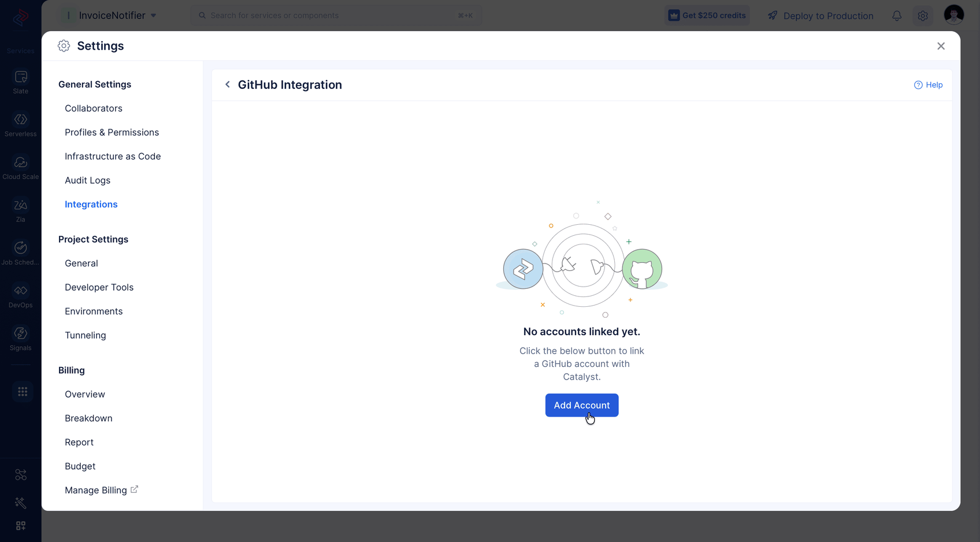Open Billing Report

pyautogui.click(x=79, y=442)
